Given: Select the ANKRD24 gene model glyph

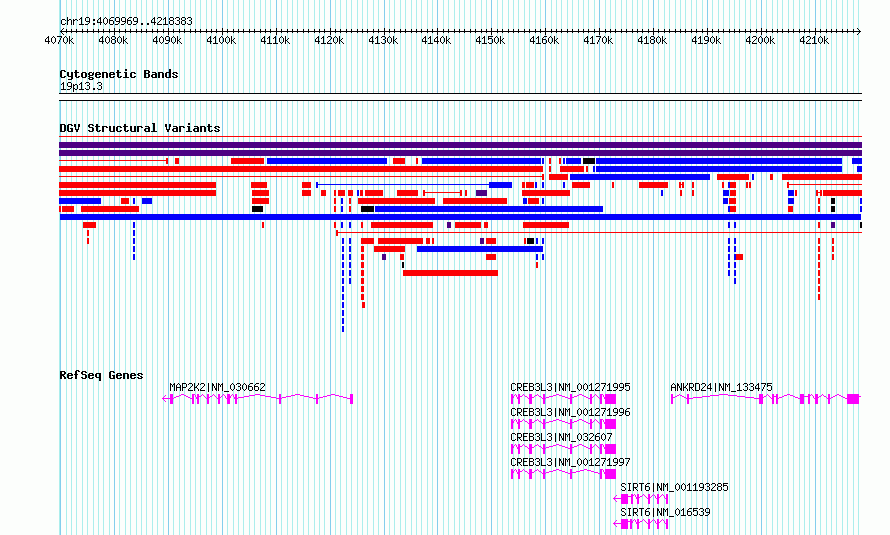Looking at the screenshot, I should click(765, 399).
